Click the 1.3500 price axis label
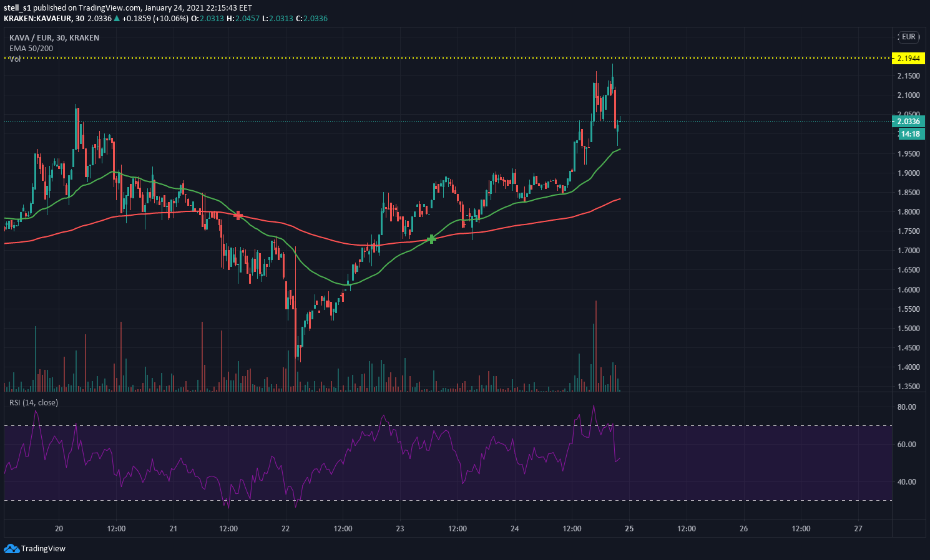Screen dimensions: 930x560 (908, 387)
